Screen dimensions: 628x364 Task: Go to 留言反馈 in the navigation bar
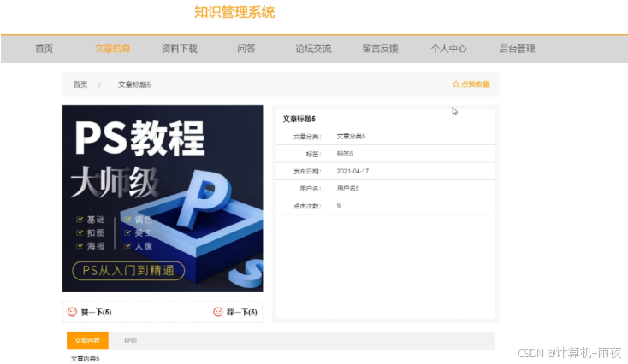point(380,49)
